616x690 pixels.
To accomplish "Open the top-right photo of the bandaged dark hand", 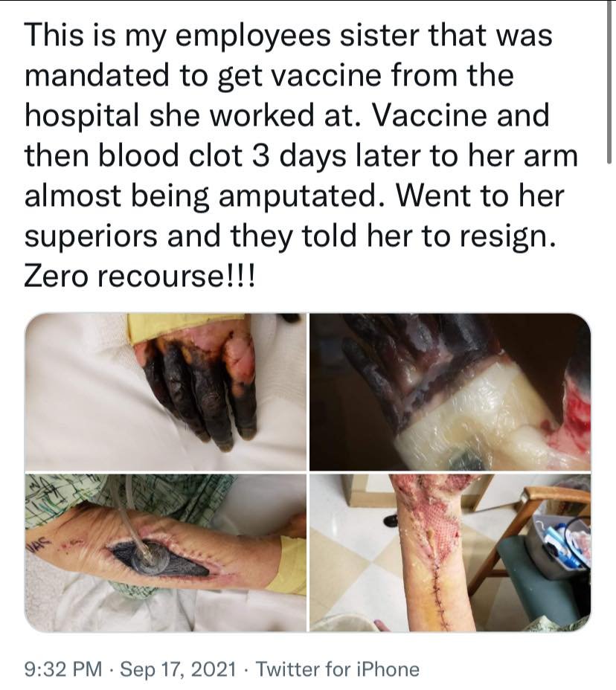I will (450, 392).
